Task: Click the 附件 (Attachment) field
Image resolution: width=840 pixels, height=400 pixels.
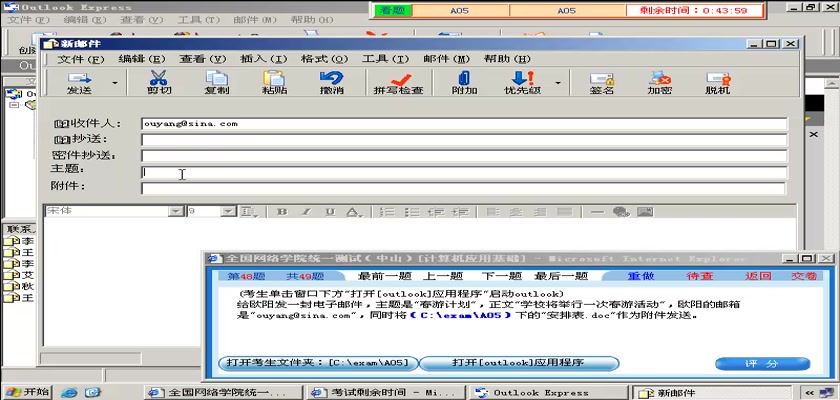Action: [463, 188]
